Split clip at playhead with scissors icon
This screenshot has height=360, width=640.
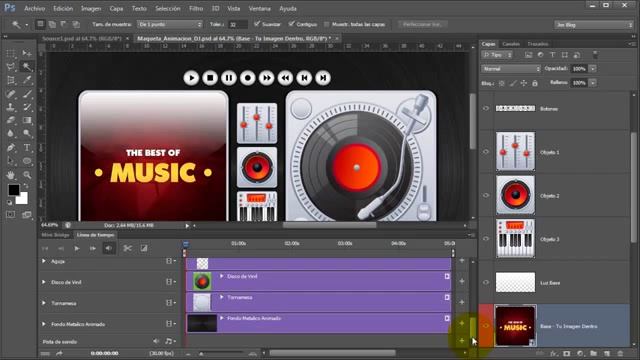[x=127, y=248]
